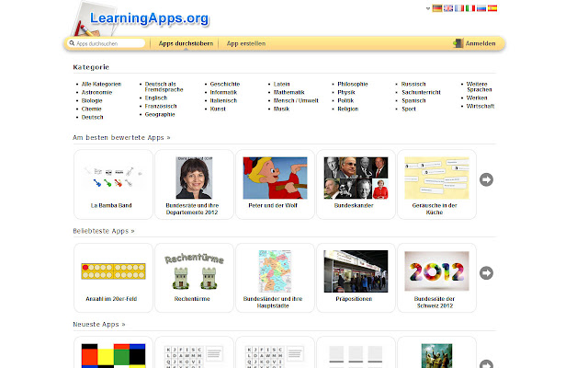Select category 'Italienisch'
The width and height of the screenshot is (588, 368).
point(223,100)
